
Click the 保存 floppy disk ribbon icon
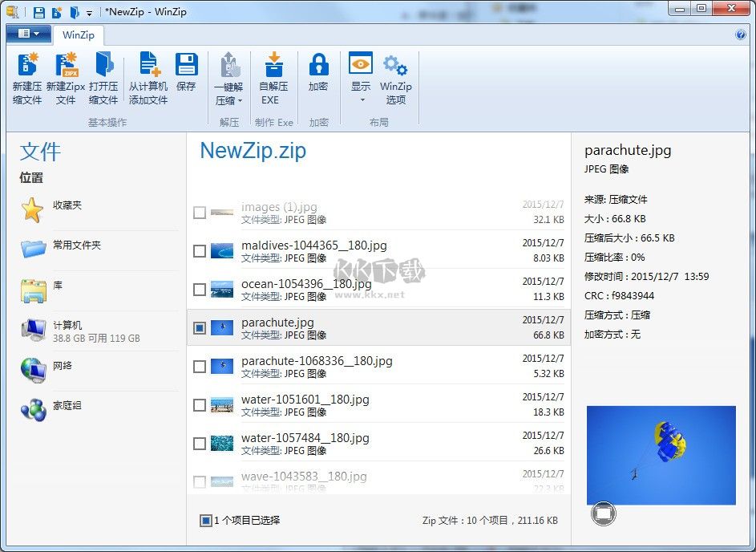[x=186, y=65]
